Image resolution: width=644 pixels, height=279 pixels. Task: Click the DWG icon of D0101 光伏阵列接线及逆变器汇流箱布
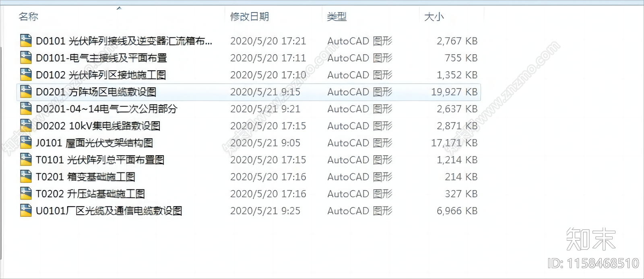click(x=26, y=41)
